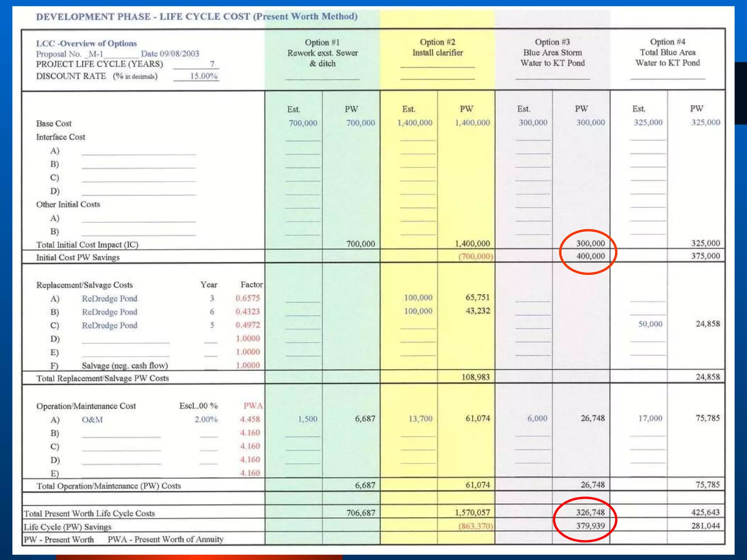Select the 281,044 Life Cycle Savings for Option #4
Viewport: 747px width, 560px height.
[705, 526]
